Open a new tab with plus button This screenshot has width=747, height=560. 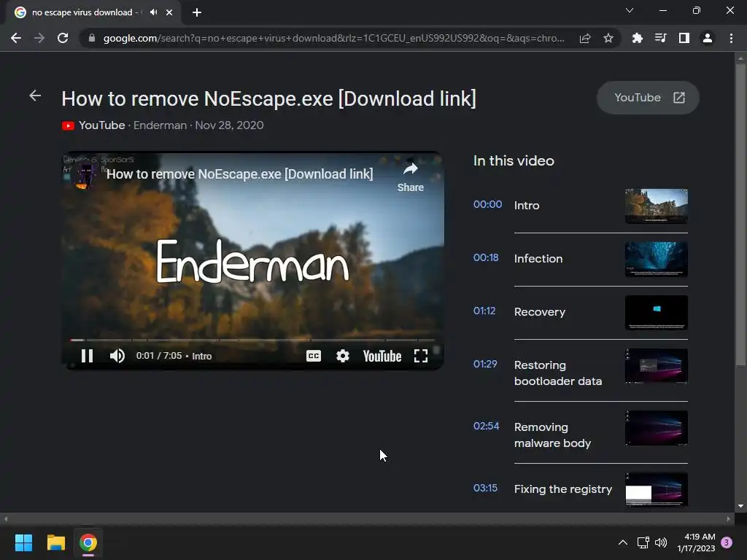tap(197, 12)
